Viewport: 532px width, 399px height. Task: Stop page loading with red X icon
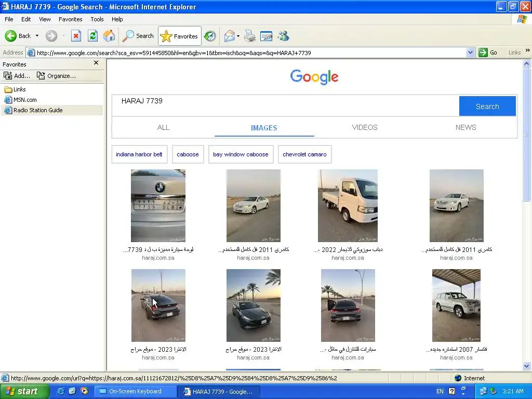click(76, 36)
